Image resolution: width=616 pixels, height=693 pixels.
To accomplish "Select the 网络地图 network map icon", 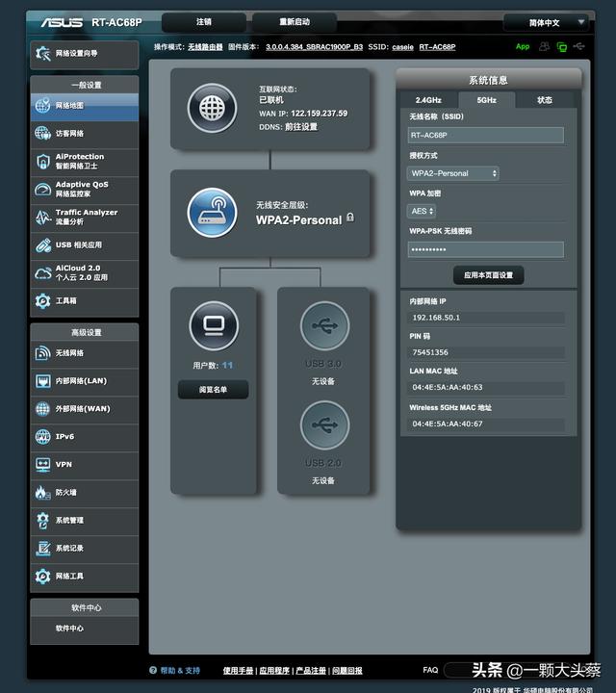I will (x=43, y=106).
